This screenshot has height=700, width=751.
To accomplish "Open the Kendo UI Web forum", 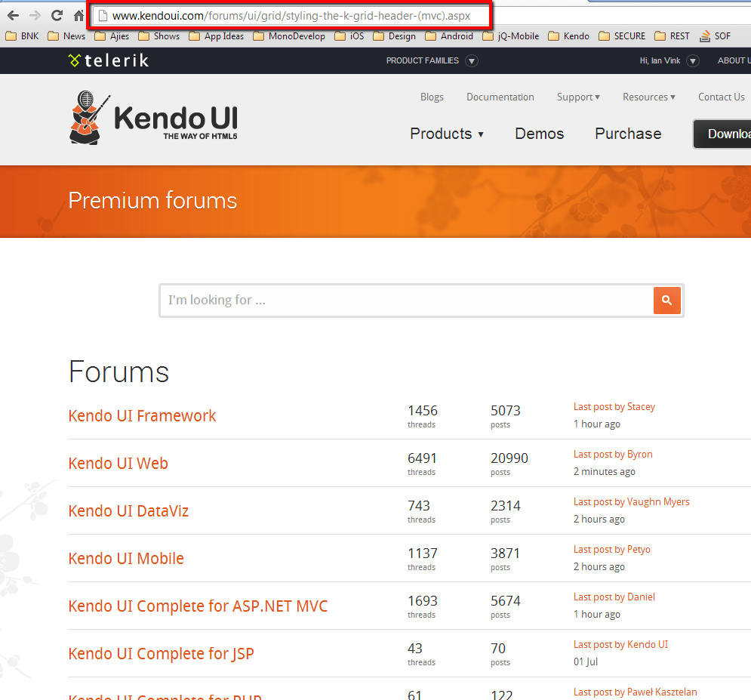I will [x=118, y=464].
